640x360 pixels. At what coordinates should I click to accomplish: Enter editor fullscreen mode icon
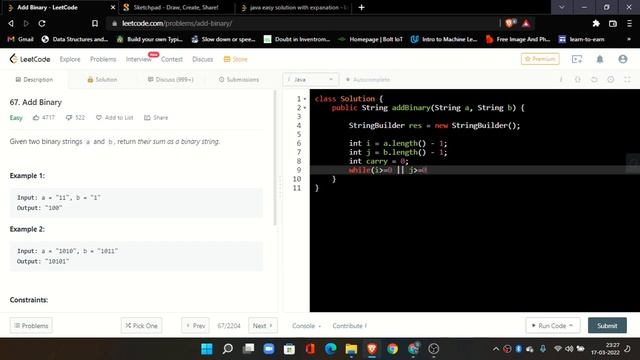pos(627,80)
